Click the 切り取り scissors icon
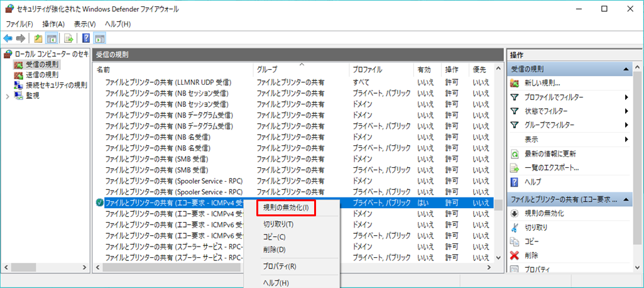 pos(515,227)
